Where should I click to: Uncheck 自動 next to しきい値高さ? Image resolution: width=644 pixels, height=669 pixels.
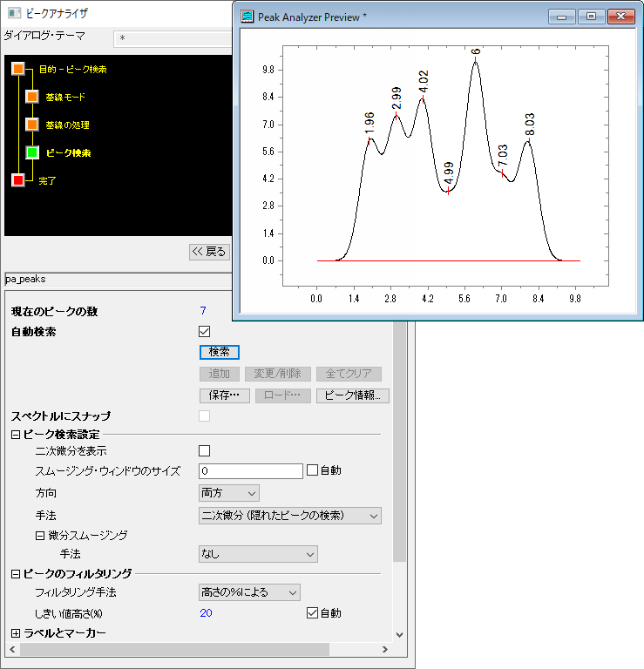coord(312,613)
